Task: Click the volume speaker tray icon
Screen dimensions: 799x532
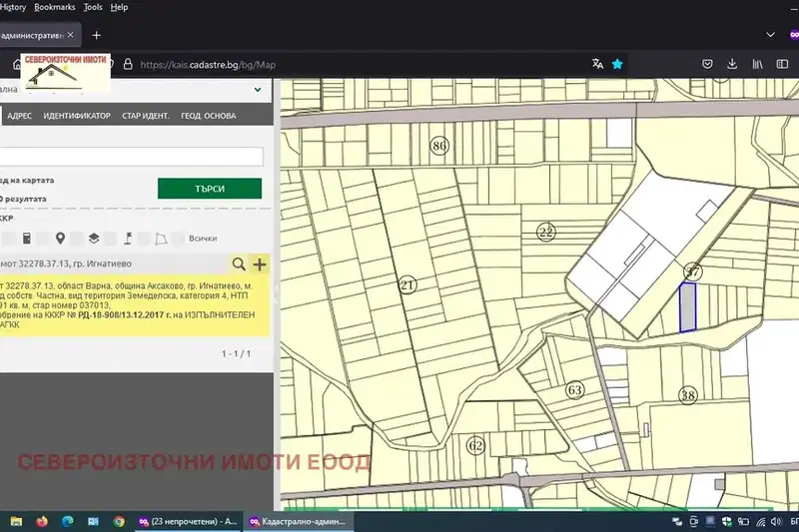Action: [x=776, y=521]
